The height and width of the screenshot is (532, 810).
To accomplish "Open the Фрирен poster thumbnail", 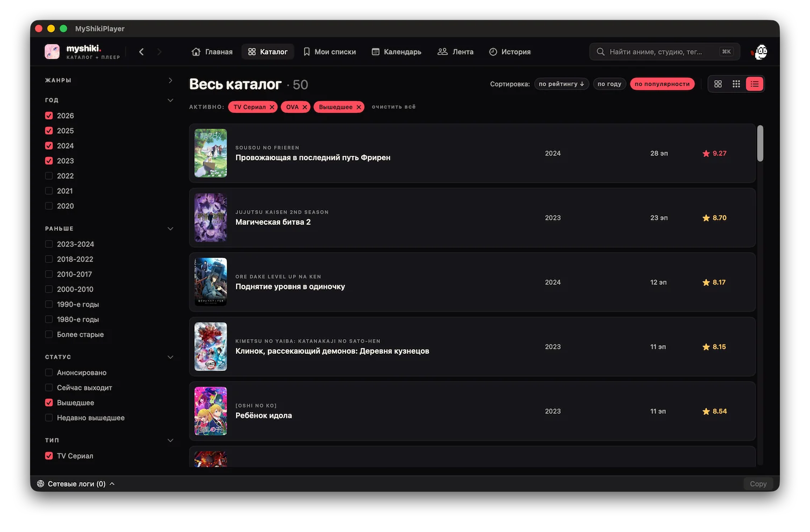I will [x=211, y=153].
